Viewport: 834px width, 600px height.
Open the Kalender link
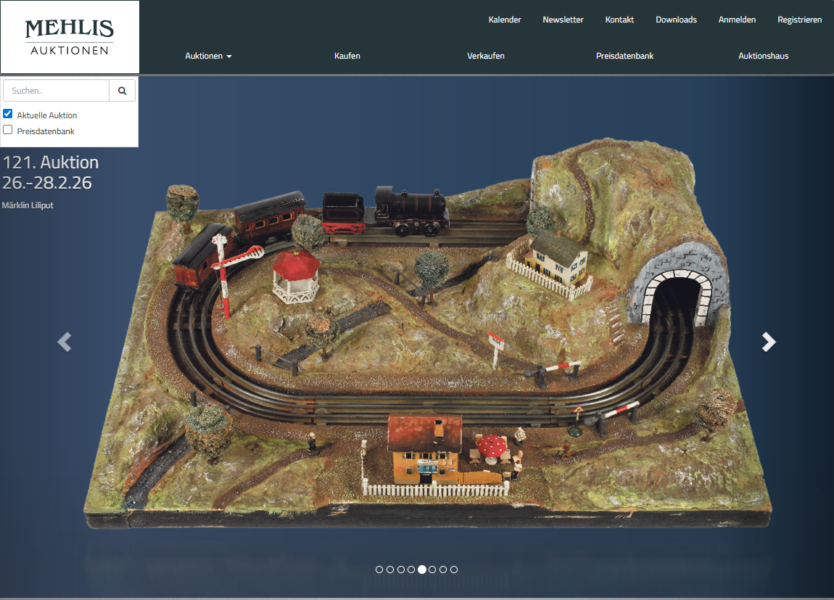tap(504, 20)
